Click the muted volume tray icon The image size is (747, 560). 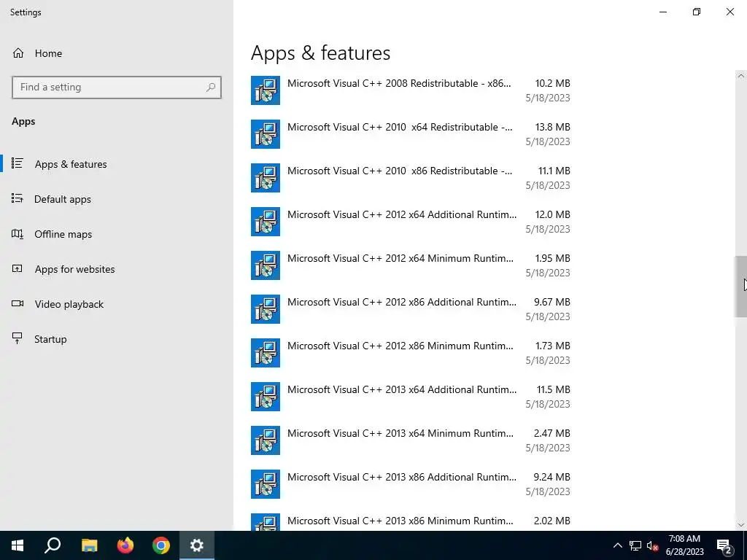pyautogui.click(x=652, y=545)
